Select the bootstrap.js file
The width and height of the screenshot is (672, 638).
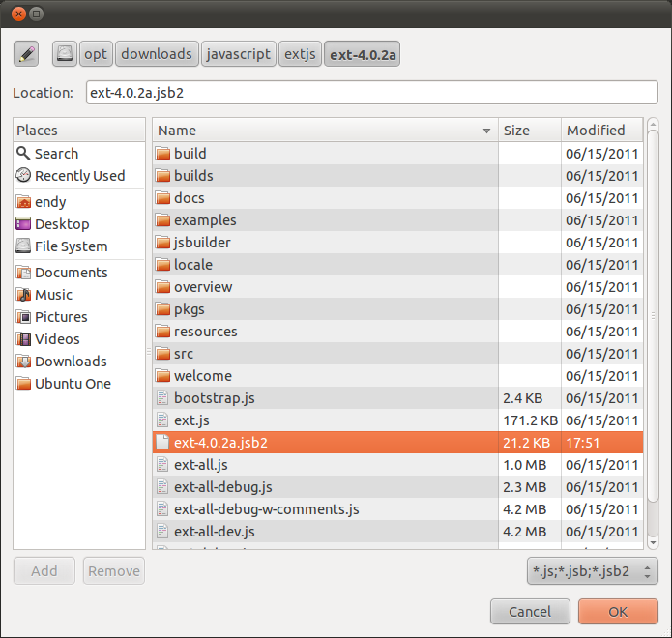click(x=214, y=398)
